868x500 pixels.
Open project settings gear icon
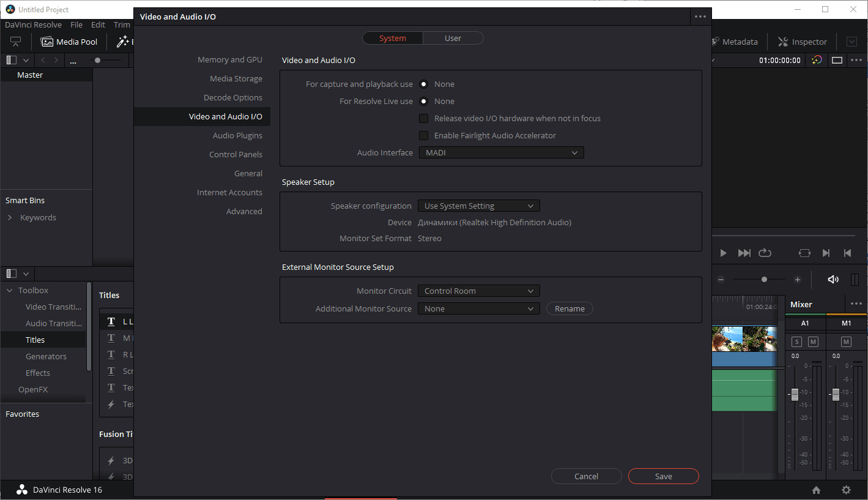tap(846, 490)
